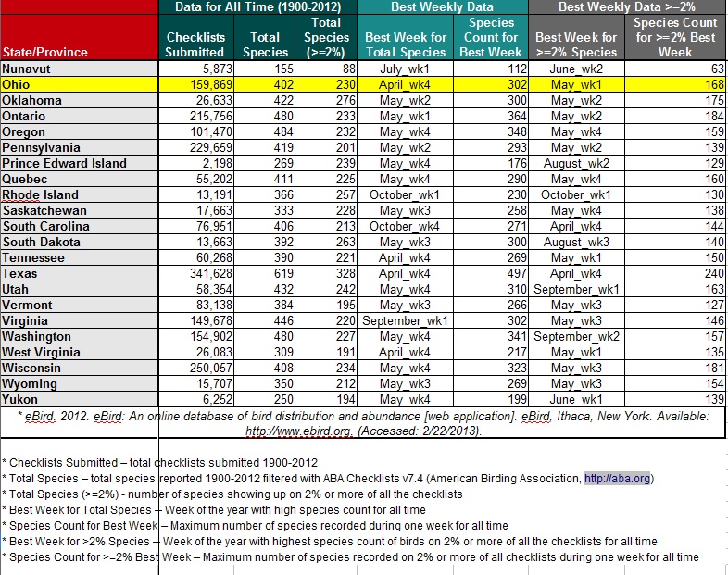Select Ohio's April_wk4 best week cell
This screenshot has width=728, height=575.
pyautogui.click(x=406, y=84)
